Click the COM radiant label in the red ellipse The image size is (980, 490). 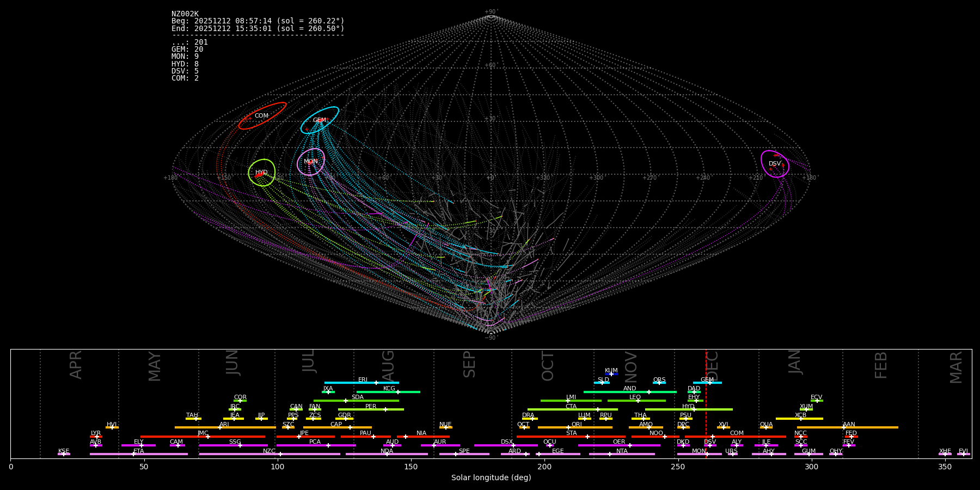(x=261, y=116)
